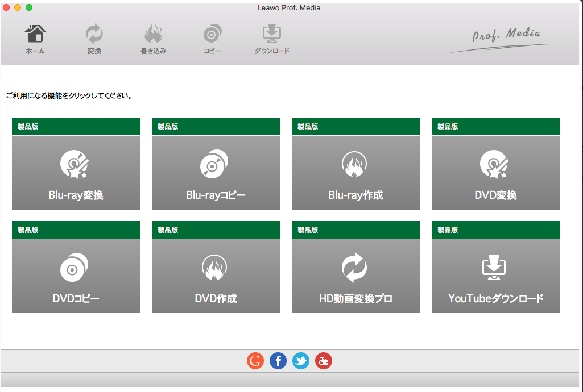Launch DVD変換 via its label
The height and width of the screenshot is (392, 583).
[495, 195]
